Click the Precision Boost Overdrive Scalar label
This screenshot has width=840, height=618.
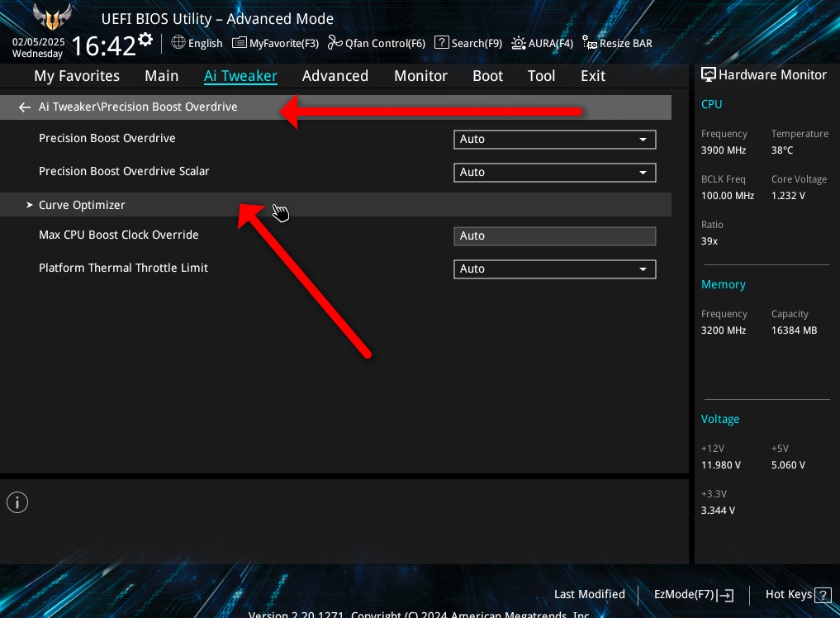124,172
